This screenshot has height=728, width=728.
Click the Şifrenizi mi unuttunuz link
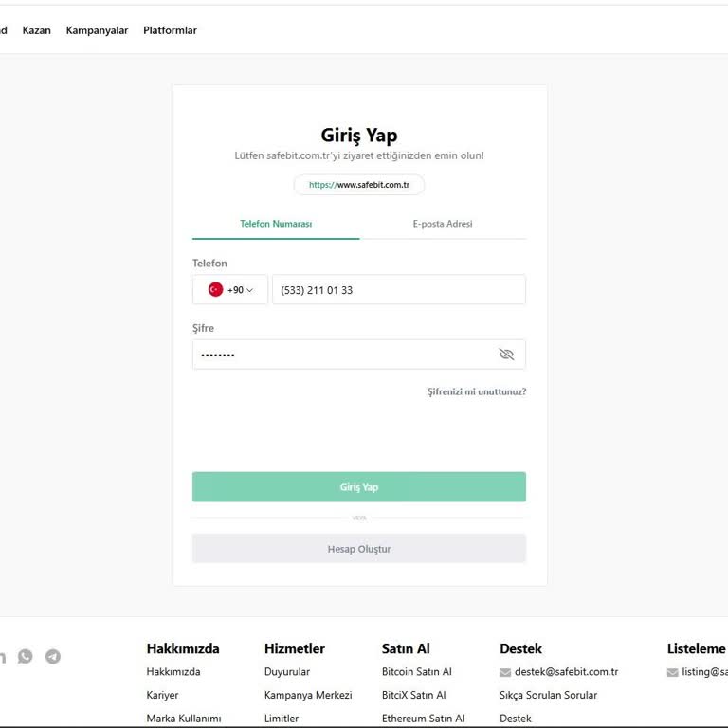(x=477, y=391)
